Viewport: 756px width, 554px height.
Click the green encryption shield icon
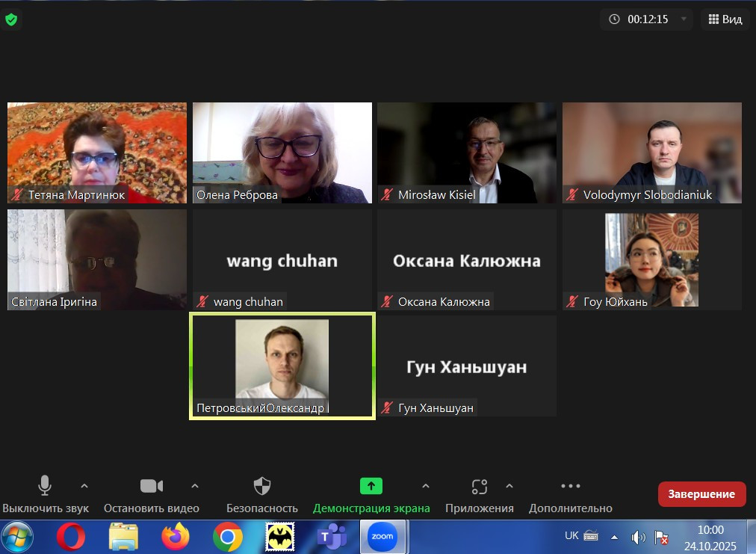tap(11, 19)
